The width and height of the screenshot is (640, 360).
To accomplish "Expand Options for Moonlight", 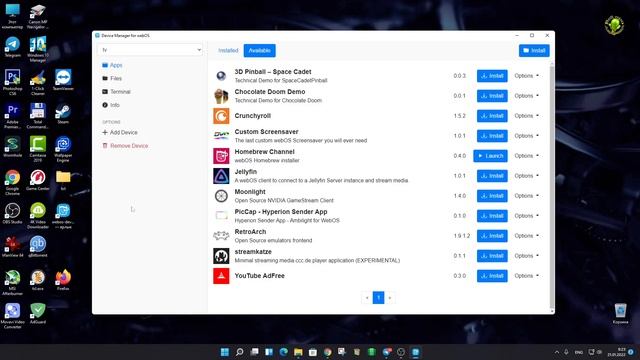I will (526, 196).
